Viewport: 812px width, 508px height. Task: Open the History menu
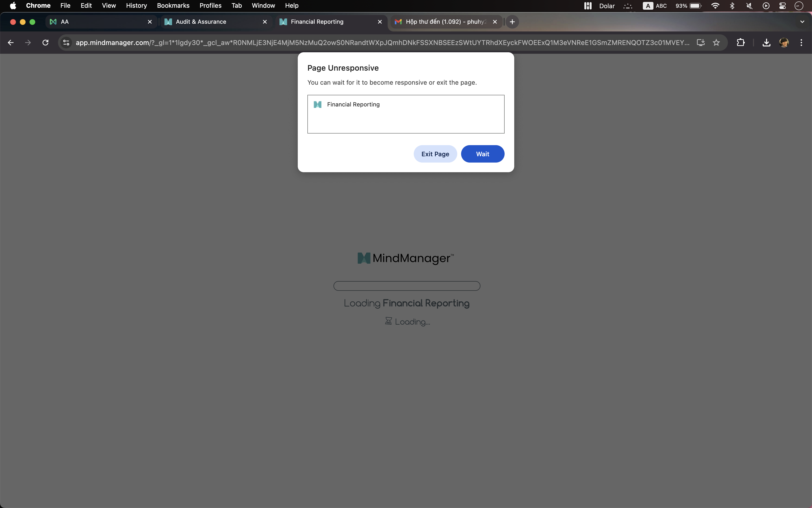137,6
